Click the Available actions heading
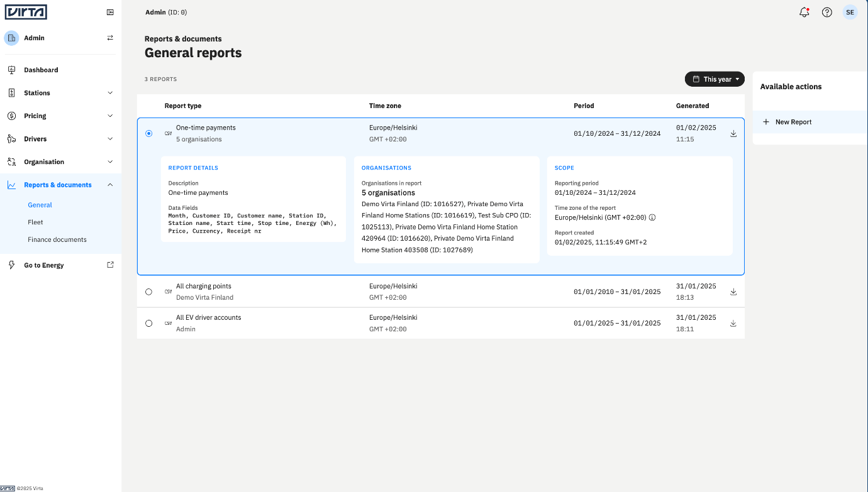 pyautogui.click(x=791, y=87)
